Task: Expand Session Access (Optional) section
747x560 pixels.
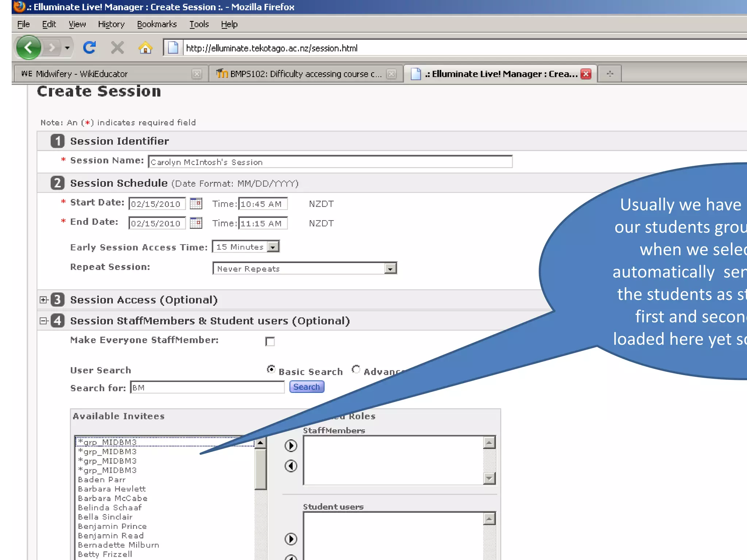Action: pos(44,300)
